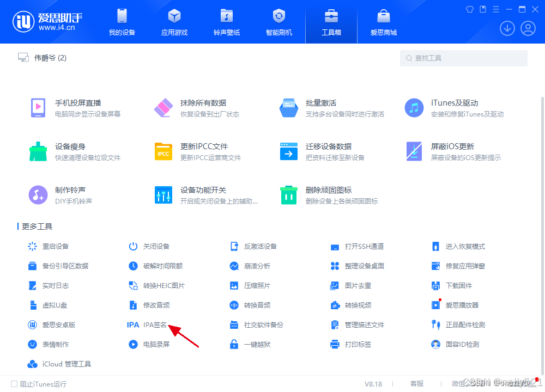Click the V8.18 version label
The image size is (545, 392).
coord(373,384)
